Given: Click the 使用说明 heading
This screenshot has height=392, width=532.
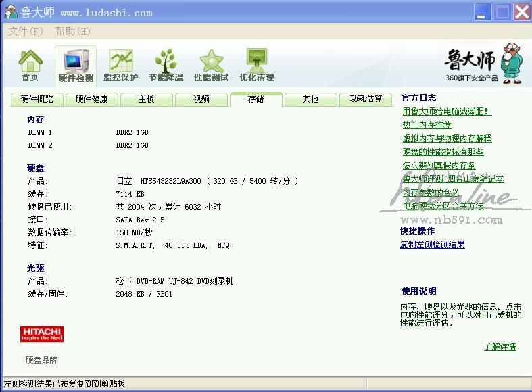Looking at the screenshot, I should click(x=418, y=291).
